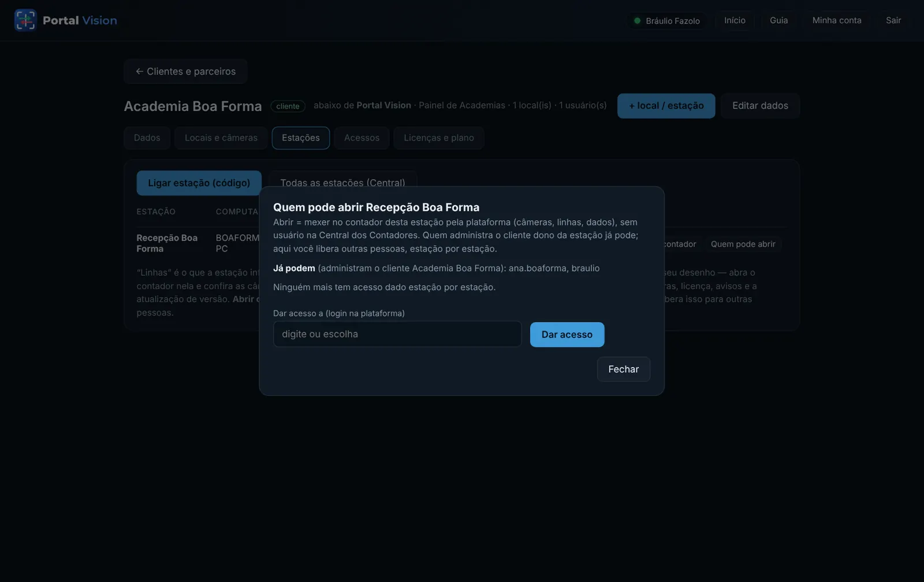Close the dialog with Fechar
Screen dimensions: 924x582
click(624, 369)
